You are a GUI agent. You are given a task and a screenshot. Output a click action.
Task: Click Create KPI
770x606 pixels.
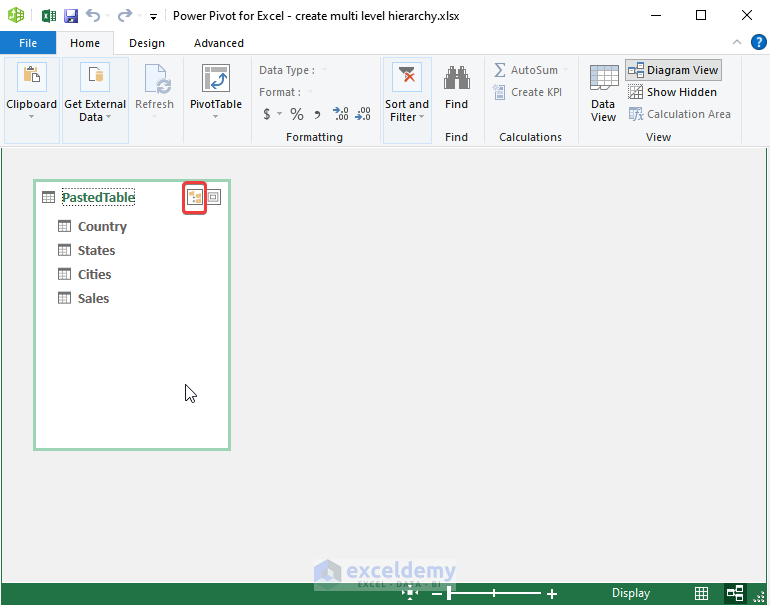pyautogui.click(x=527, y=92)
